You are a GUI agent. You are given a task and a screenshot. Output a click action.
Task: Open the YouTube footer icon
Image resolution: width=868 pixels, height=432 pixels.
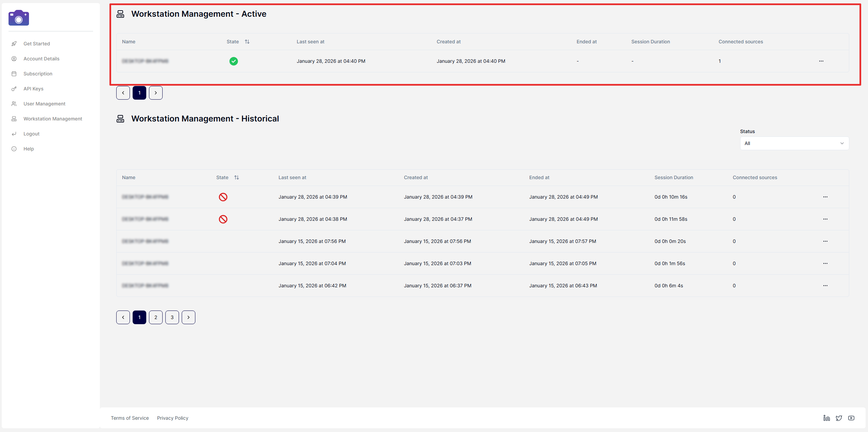coord(851,418)
